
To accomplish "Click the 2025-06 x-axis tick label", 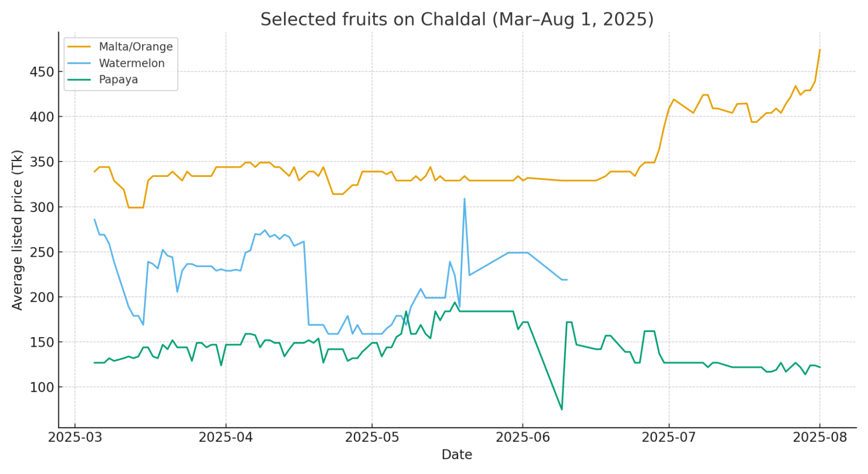I will pyautogui.click(x=523, y=438).
